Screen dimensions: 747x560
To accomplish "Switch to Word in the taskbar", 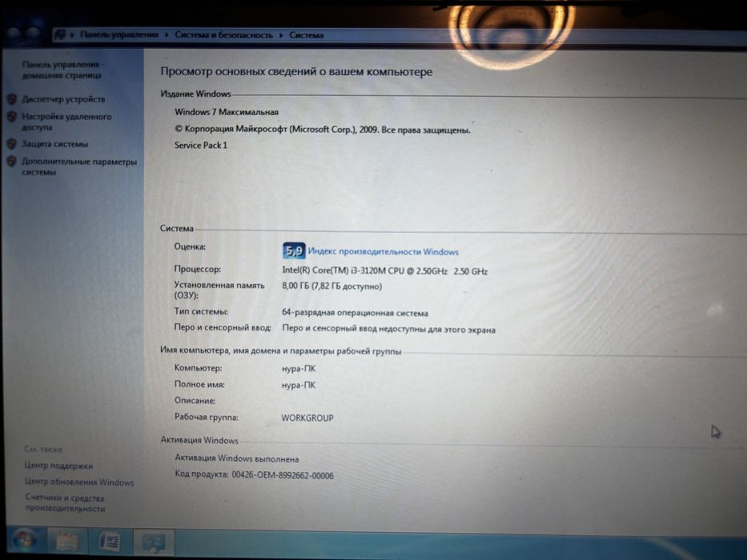I will [110, 542].
